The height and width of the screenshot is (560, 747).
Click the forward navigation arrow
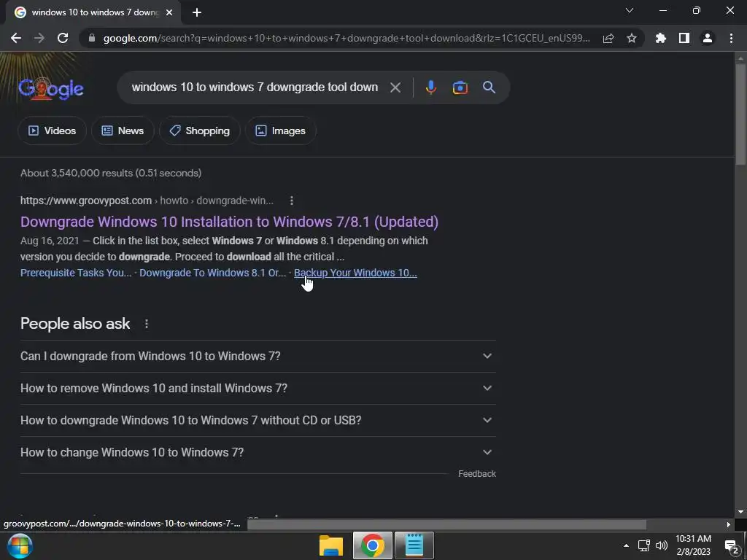pos(39,38)
